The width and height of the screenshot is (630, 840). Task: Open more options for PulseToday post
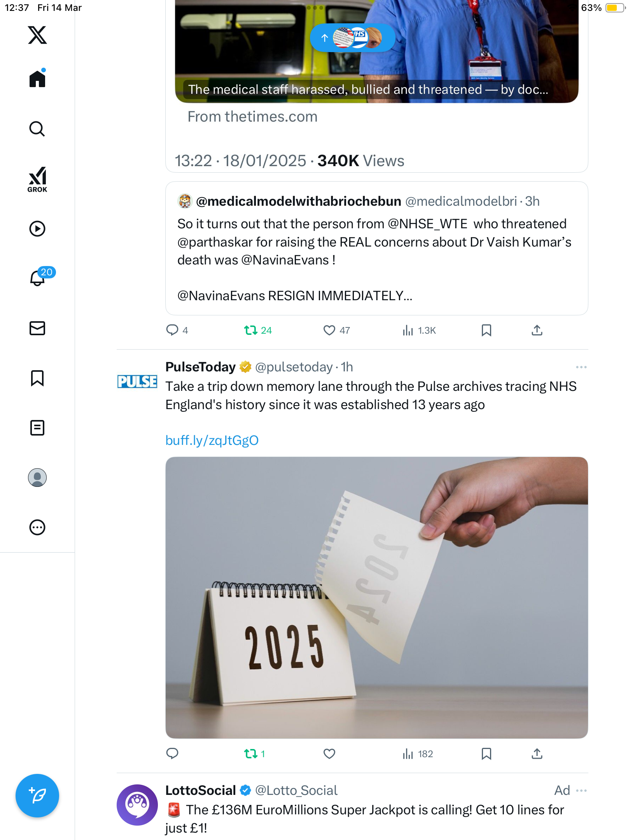click(581, 367)
